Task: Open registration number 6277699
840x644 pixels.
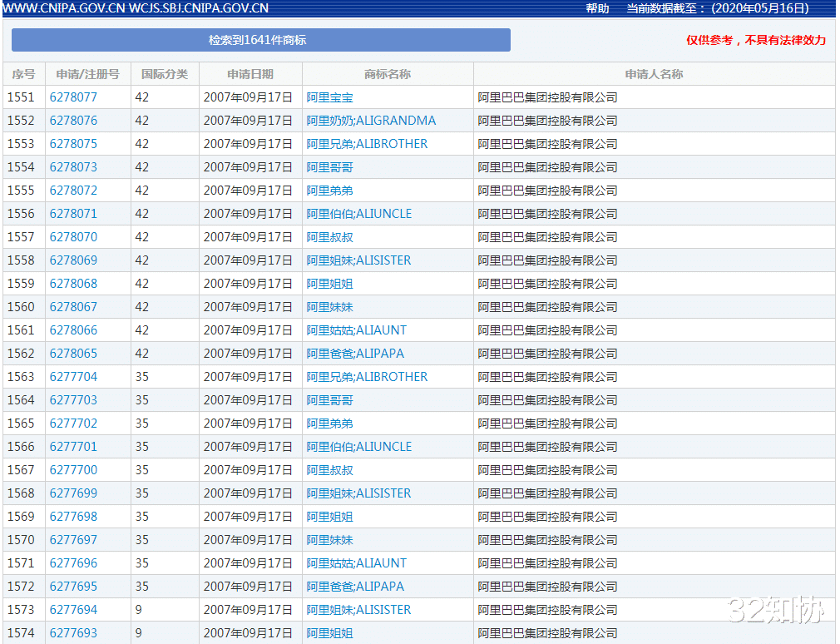Action: click(x=73, y=493)
